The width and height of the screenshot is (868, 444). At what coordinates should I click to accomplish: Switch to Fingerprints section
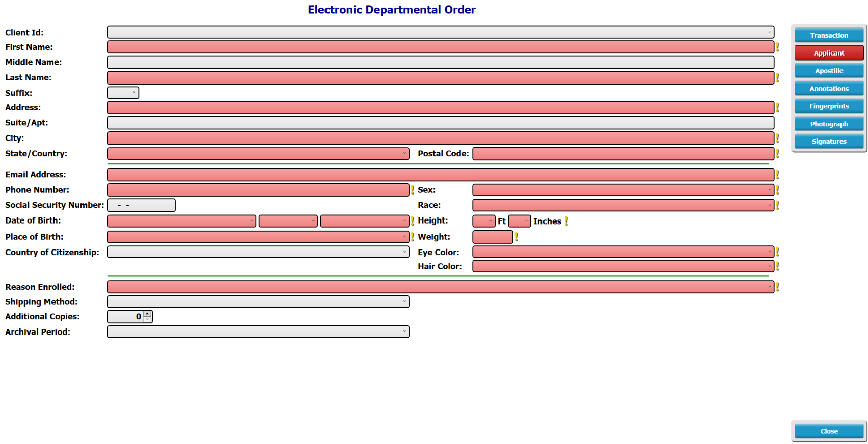(x=829, y=106)
